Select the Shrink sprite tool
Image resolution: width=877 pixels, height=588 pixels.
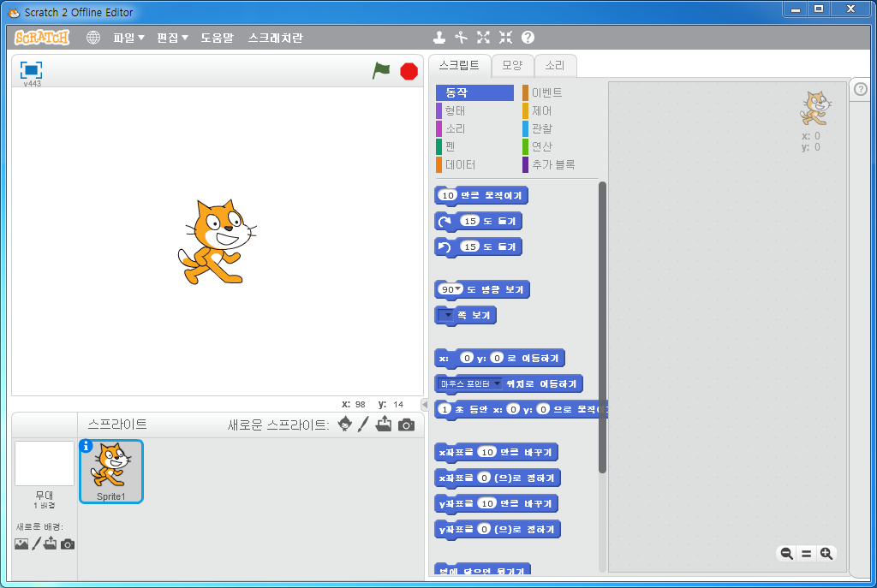click(505, 38)
